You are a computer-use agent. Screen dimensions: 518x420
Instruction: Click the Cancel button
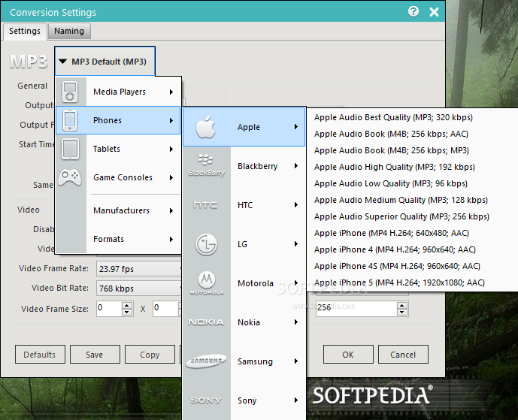tap(403, 355)
